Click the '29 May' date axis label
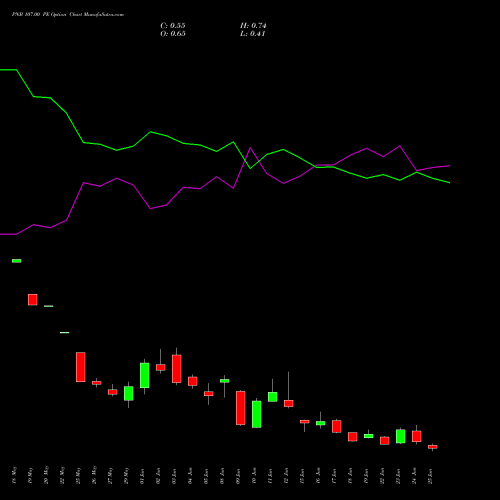Image resolution: width=500 pixels, height=500 pixels. [x=126, y=475]
